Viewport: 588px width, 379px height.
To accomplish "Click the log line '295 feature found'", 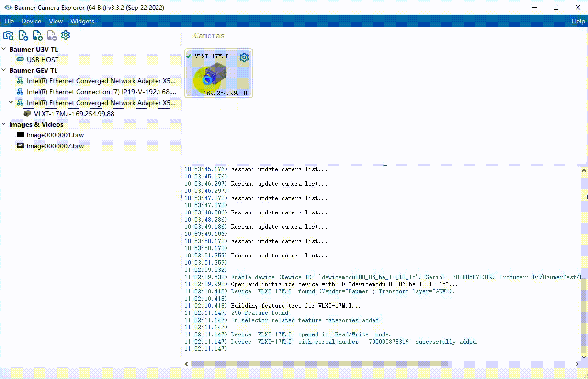I will [x=260, y=313].
